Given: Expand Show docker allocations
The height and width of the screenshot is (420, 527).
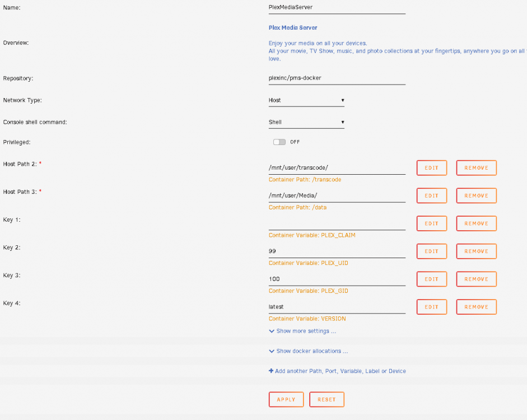Looking at the screenshot, I should pos(309,351).
